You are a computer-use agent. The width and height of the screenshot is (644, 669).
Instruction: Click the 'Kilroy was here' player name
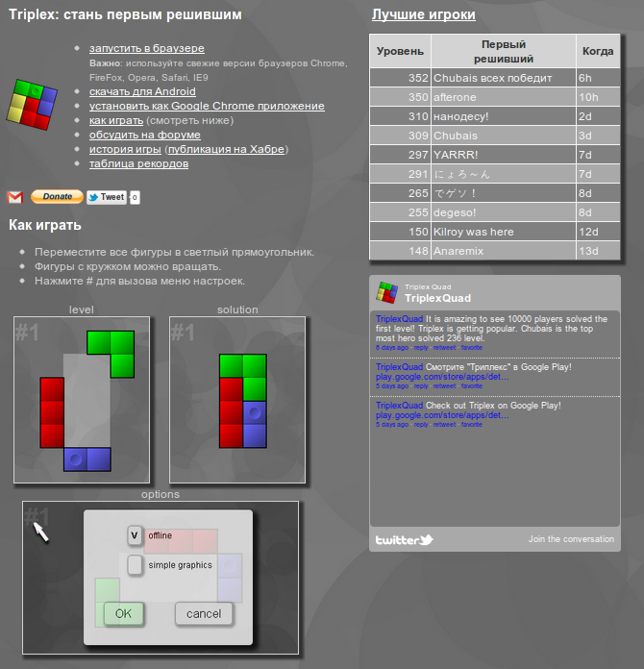point(474,232)
